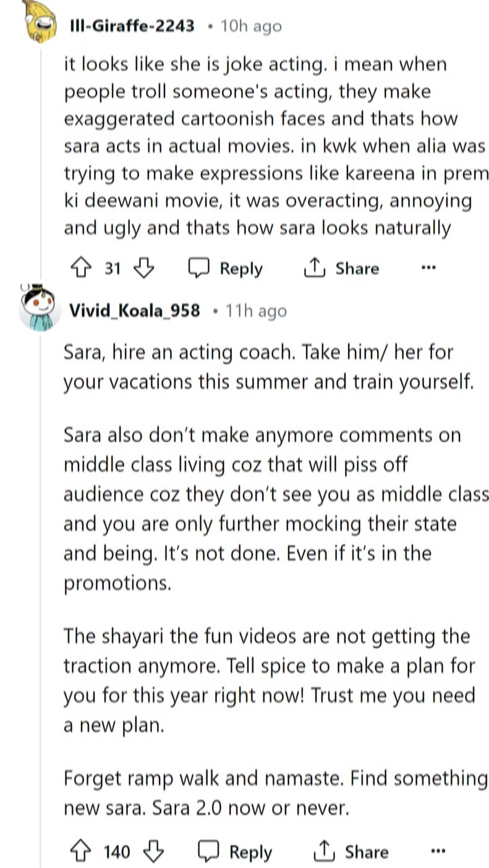Click the Reply speech-bubble icon under Ill-Giraffe's comment

(200, 267)
